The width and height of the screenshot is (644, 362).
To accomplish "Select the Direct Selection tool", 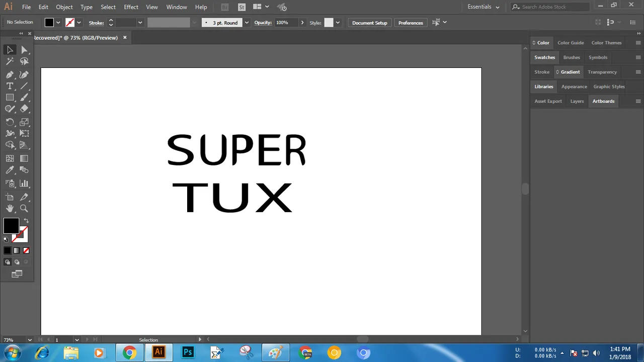I will pyautogui.click(x=24, y=50).
